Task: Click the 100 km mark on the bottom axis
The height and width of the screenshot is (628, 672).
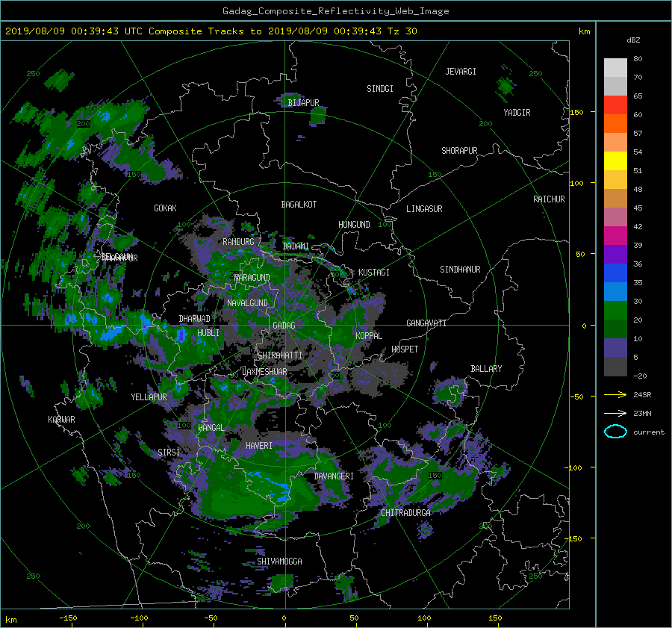Action: coord(424,618)
